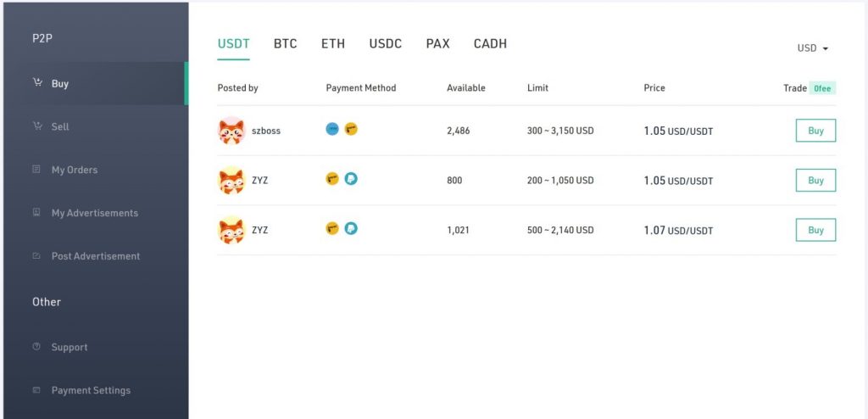Open the USD currency dropdown
868x419 pixels.
point(813,48)
